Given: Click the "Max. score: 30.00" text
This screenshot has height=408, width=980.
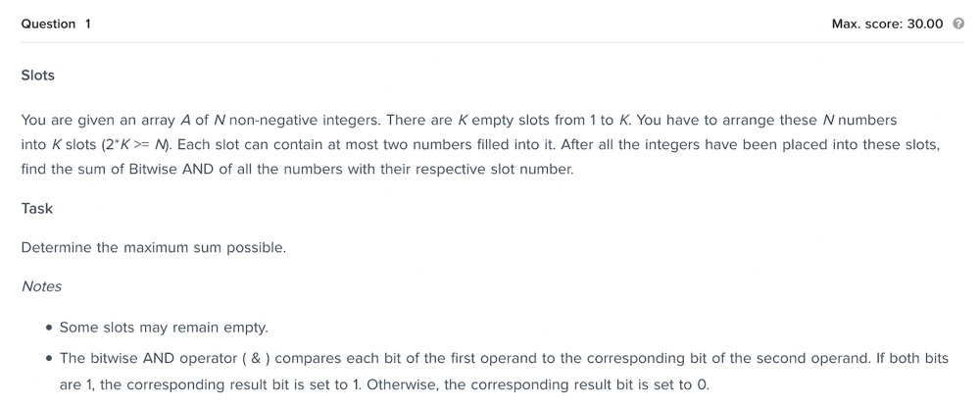Looking at the screenshot, I should (x=887, y=24).
